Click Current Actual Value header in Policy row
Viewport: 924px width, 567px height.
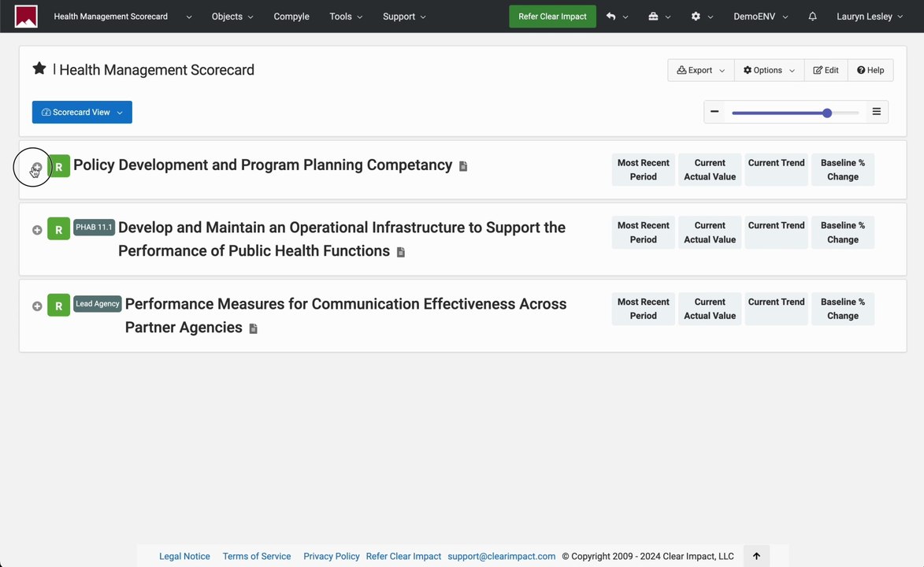pyautogui.click(x=710, y=170)
